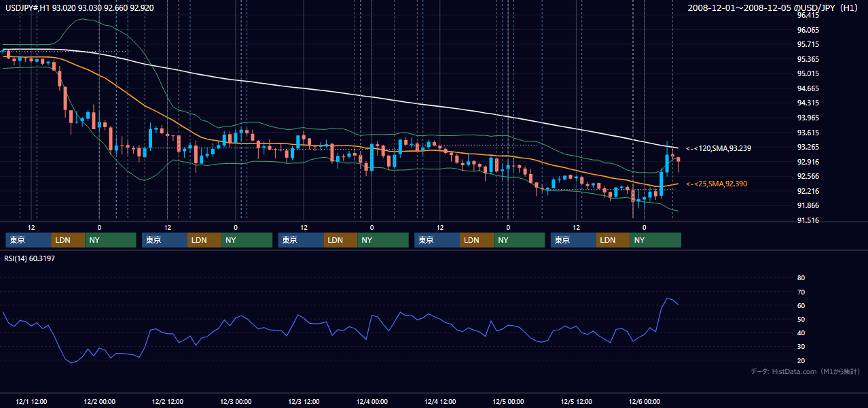Click the NY session block for 12/5
This screenshot has width=868, height=408.
pos(655,240)
